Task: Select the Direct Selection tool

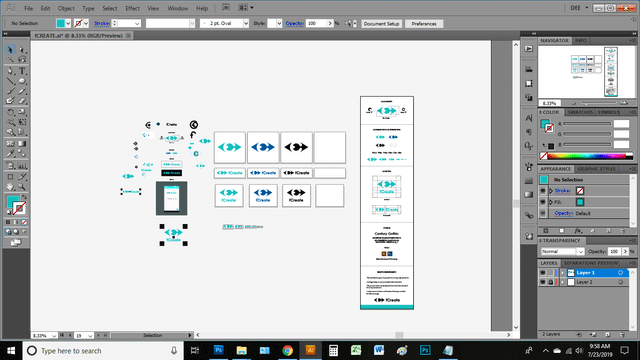Action: (22, 50)
